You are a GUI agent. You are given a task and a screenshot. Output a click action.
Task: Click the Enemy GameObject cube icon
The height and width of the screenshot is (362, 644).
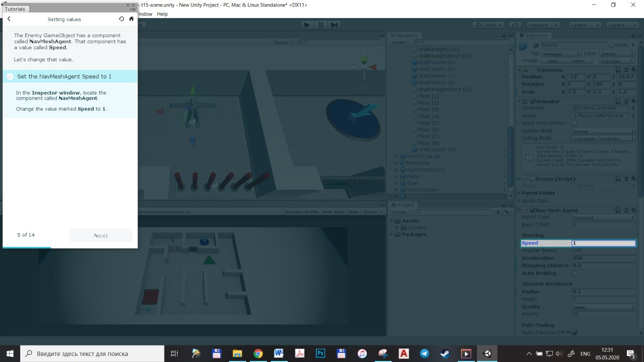[523, 46]
